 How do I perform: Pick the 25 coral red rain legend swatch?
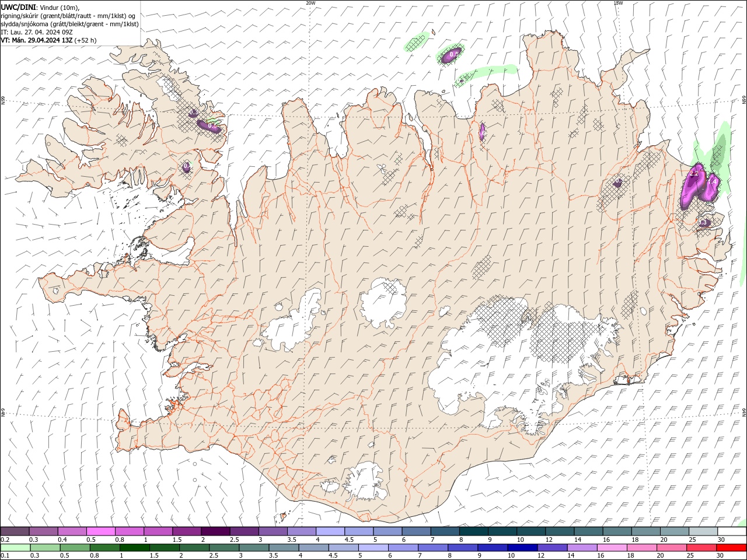point(700,548)
